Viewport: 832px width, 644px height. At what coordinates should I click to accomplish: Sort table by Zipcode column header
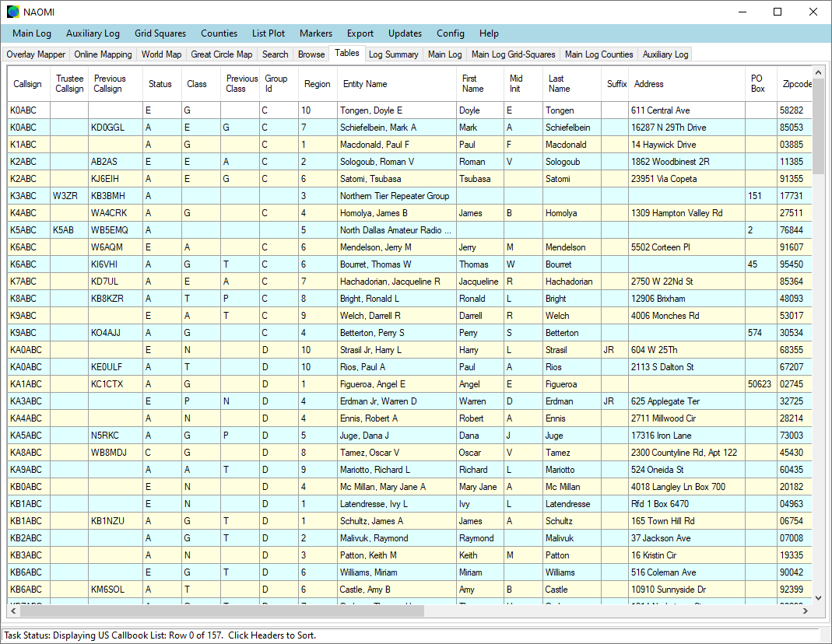click(x=795, y=84)
